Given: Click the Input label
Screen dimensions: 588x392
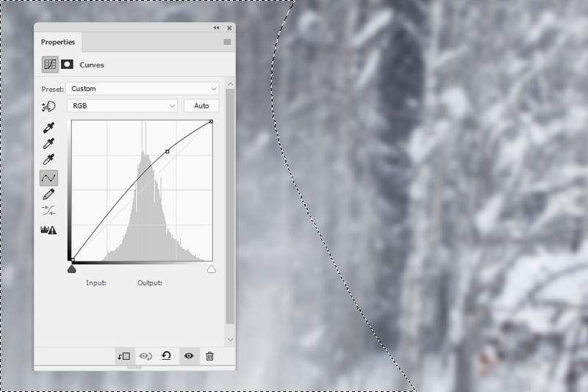Looking at the screenshot, I should click(96, 283).
